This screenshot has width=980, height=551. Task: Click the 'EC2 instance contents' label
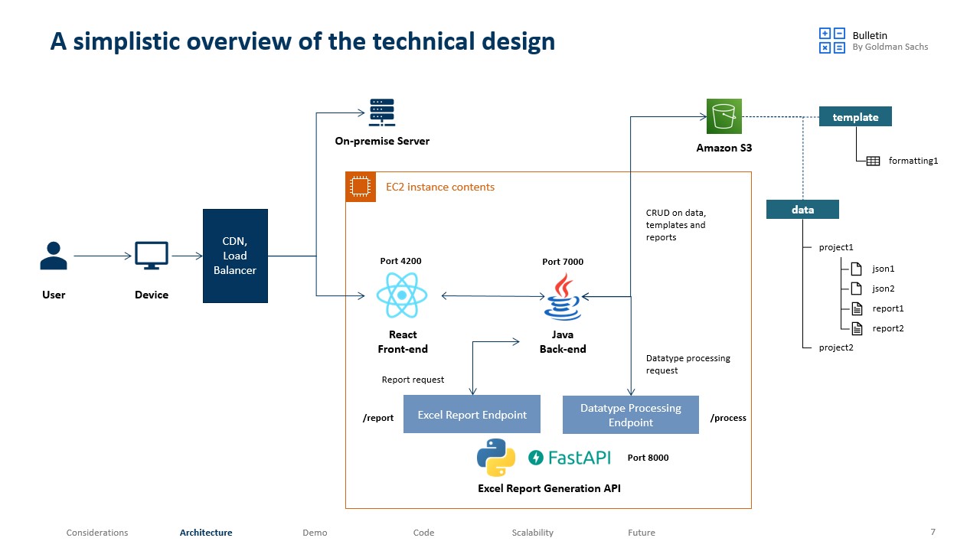[440, 187]
